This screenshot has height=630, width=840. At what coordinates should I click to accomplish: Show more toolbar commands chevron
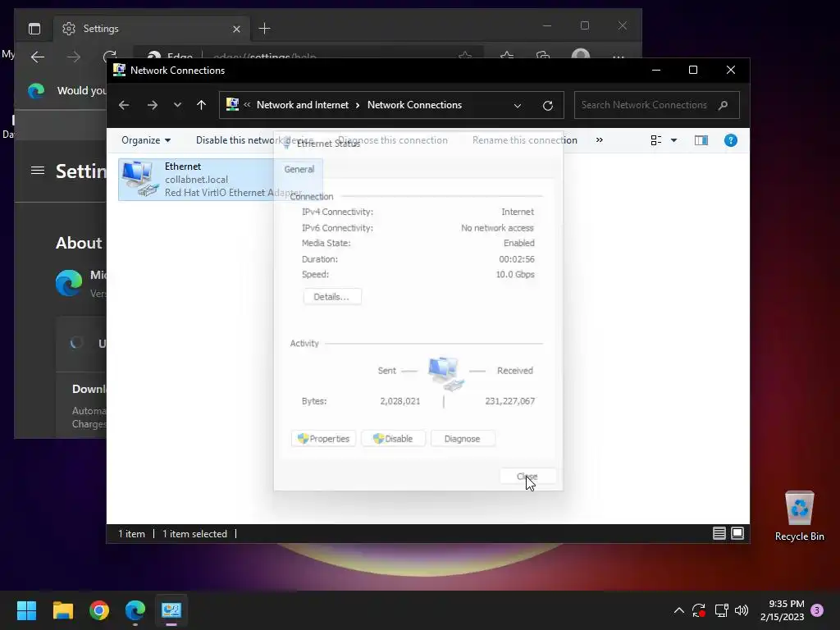(x=600, y=140)
